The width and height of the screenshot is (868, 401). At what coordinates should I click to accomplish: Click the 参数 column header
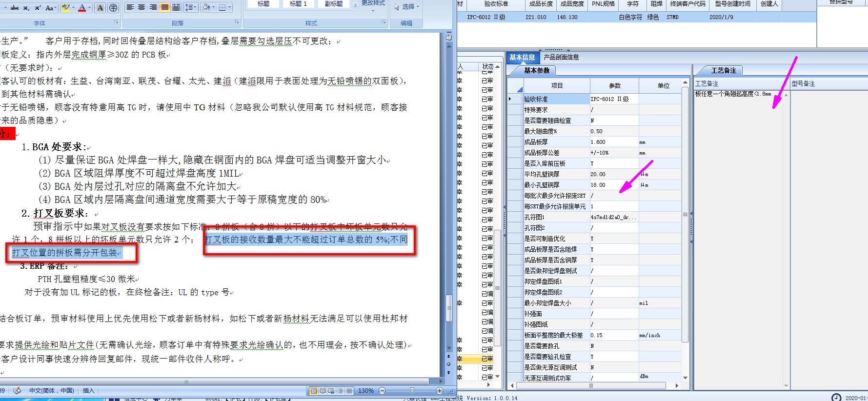615,85
